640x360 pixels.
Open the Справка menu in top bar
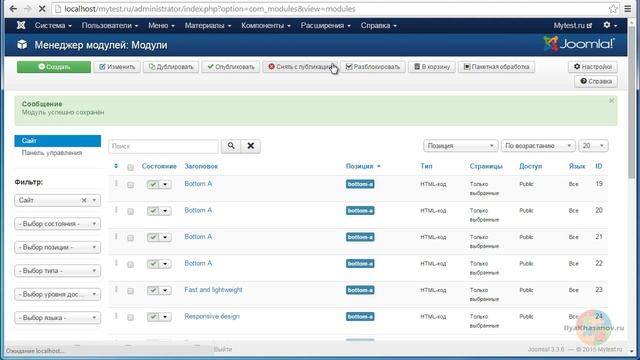click(378, 25)
